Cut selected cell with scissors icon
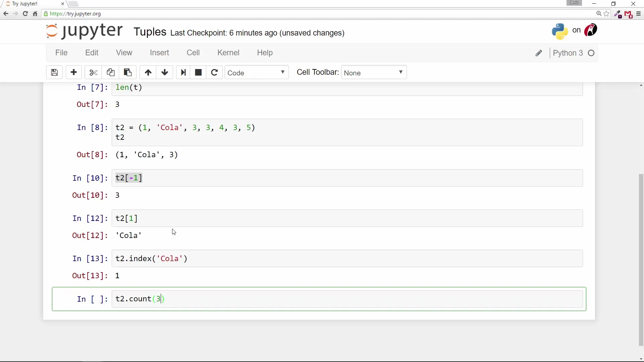 pyautogui.click(x=93, y=72)
